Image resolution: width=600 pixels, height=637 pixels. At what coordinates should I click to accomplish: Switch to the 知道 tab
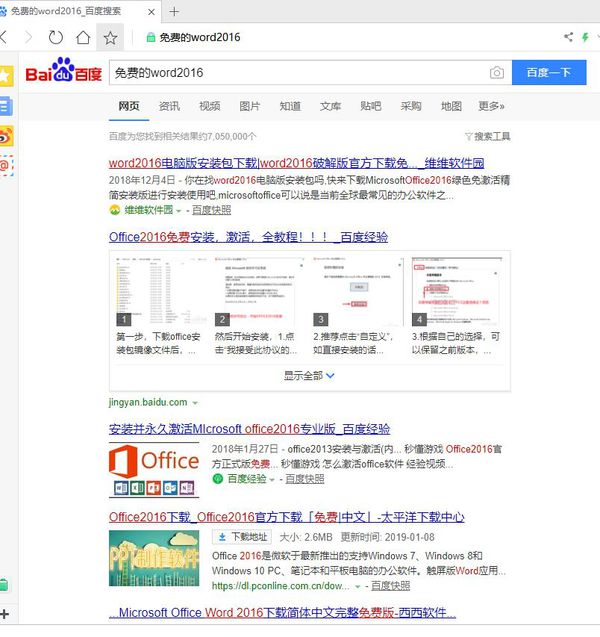[x=290, y=106]
